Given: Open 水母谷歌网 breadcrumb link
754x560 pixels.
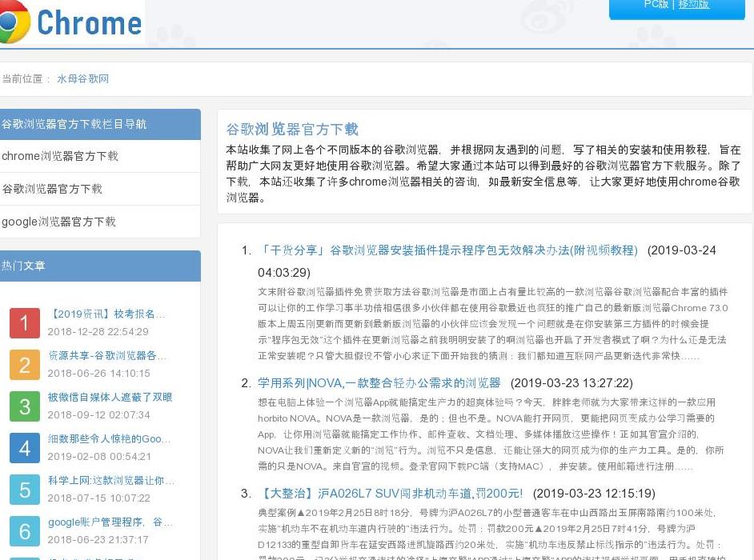Looking at the screenshot, I should coord(82,79).
